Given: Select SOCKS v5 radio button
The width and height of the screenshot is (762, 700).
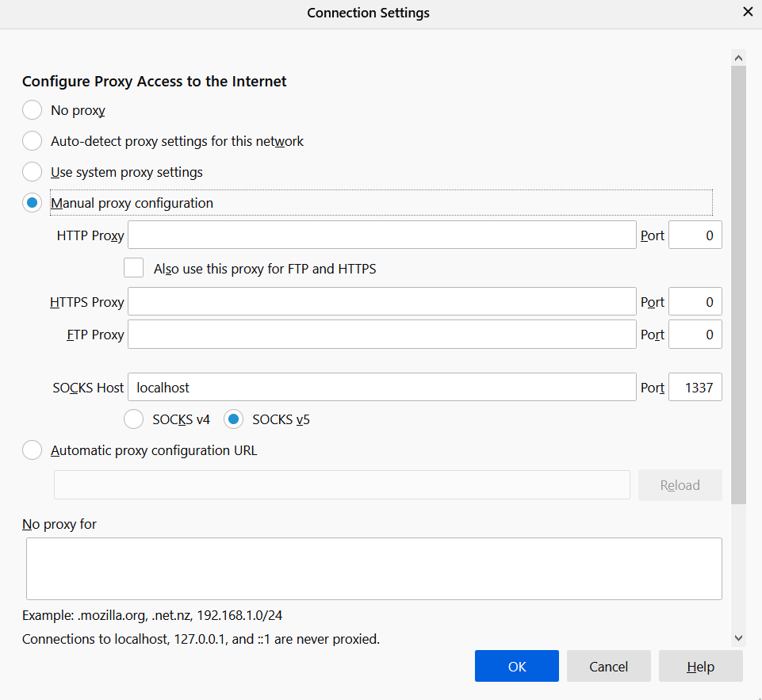Looking at the screenshot, I should (233, 419).
